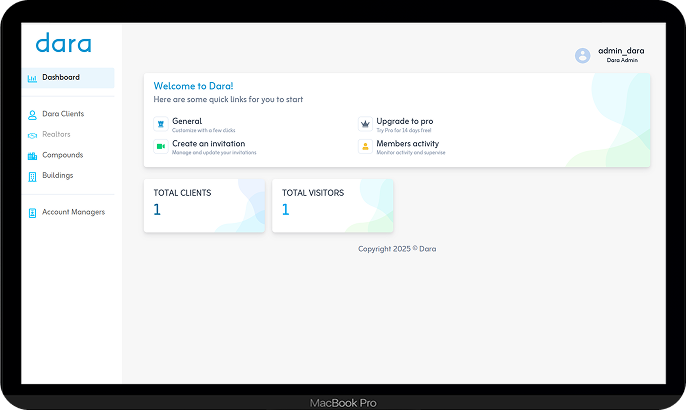Go to the Realtors section
This screenshot has height=410, width=686.
56,134
